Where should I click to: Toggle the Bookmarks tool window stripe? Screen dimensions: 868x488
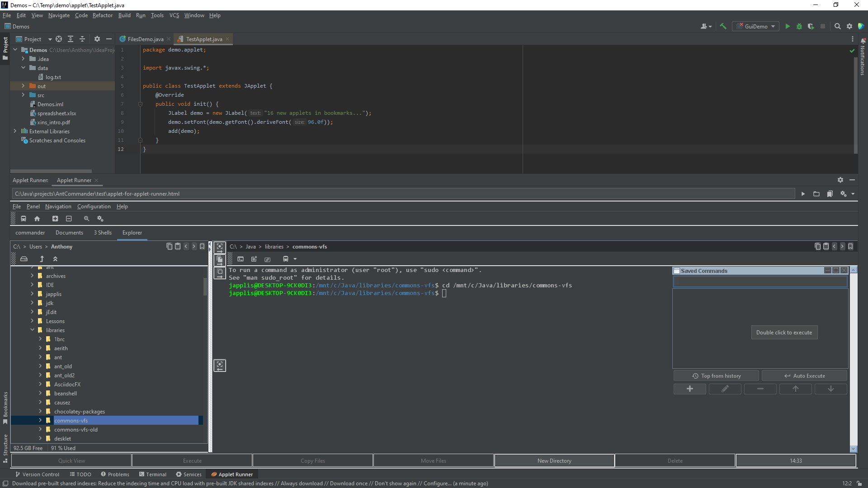(x=5, y=407)
